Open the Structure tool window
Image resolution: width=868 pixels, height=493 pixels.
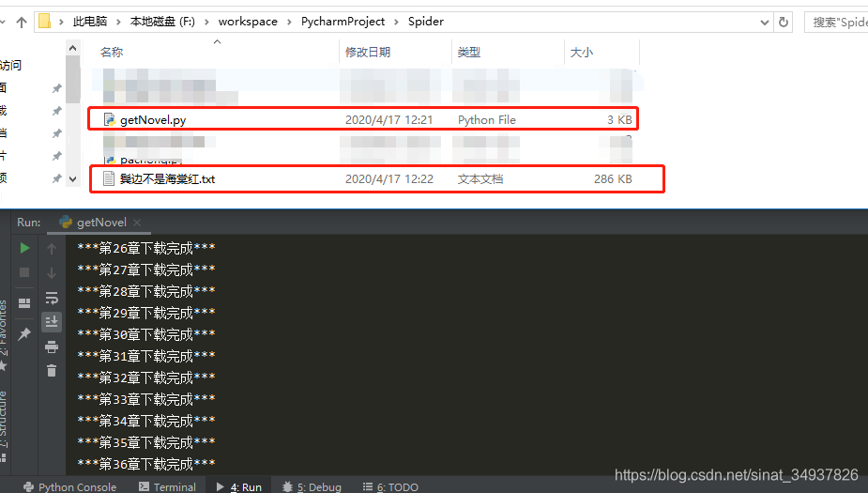4,420
